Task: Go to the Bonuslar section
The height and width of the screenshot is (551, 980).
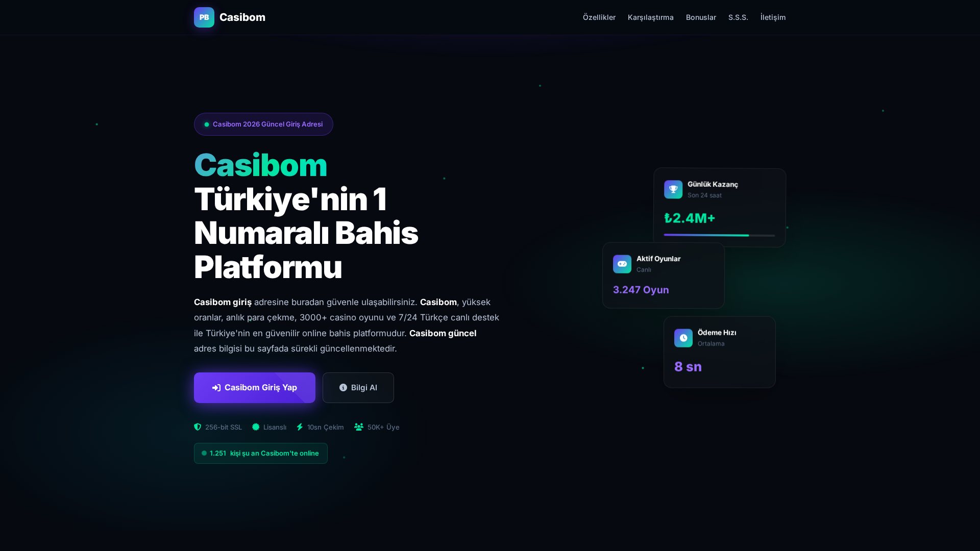Action: (701, 17)
